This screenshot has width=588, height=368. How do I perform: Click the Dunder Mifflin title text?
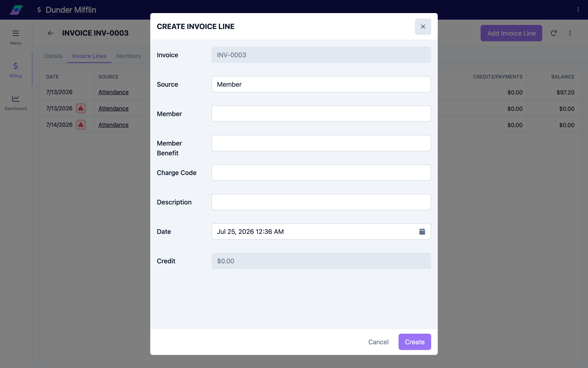pos(71,10)
